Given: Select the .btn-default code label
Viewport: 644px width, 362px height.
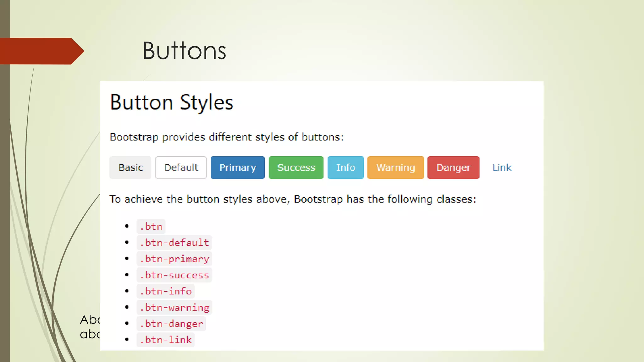Looking at the screenshot, I should click(x=174, y=243).
